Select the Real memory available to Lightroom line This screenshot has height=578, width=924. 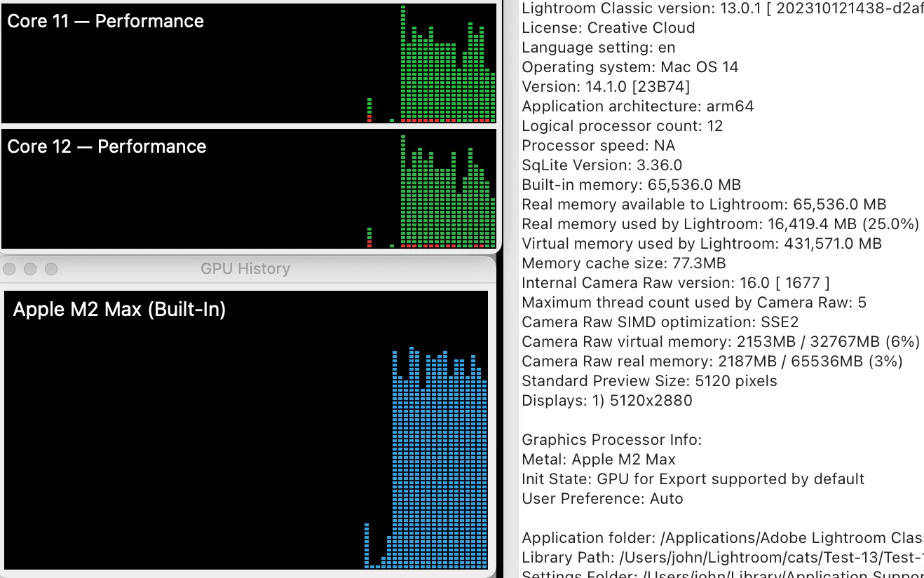tap(705, 205)
